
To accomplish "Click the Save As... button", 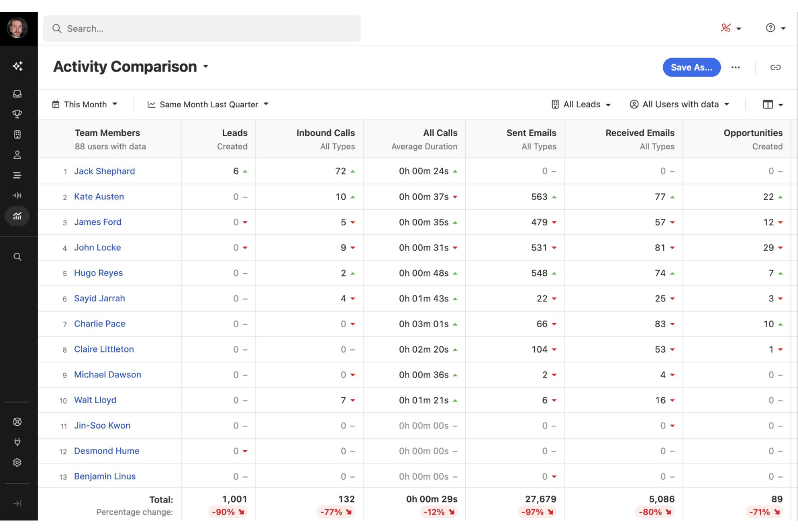I will coord(691,67).
